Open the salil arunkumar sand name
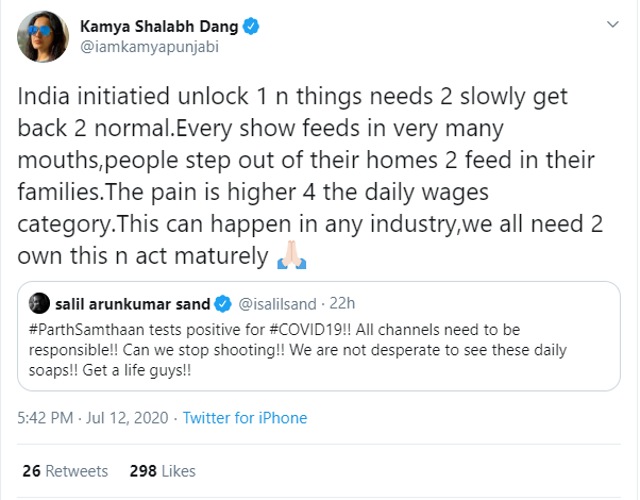Image resolution: width=640 pixels, height=500 pixels. point(132,304)
